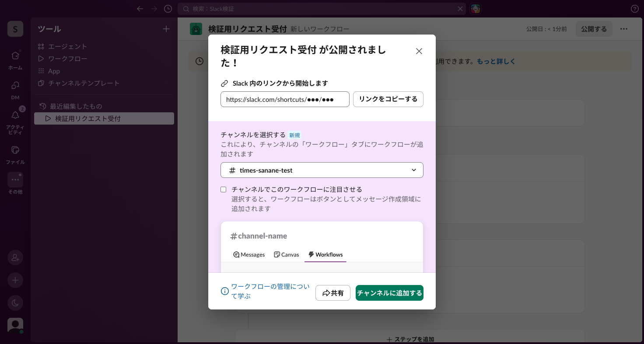
Task: Go back with the left arrow icon
Action: pos(140,9)
